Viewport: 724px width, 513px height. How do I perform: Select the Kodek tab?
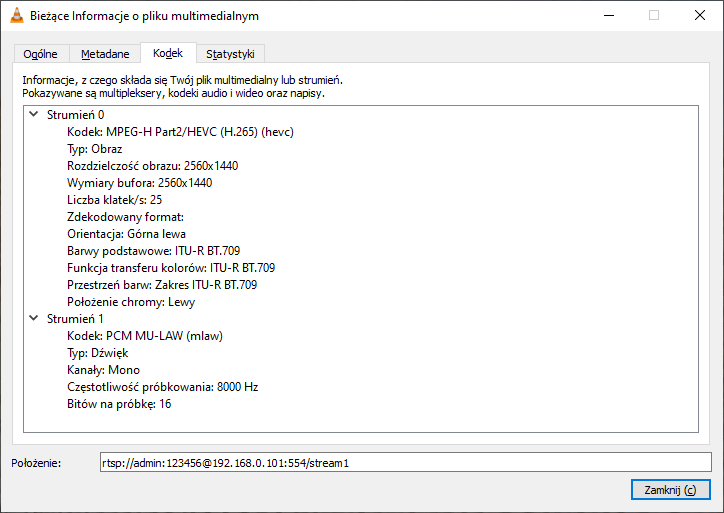tap(168, 53)
